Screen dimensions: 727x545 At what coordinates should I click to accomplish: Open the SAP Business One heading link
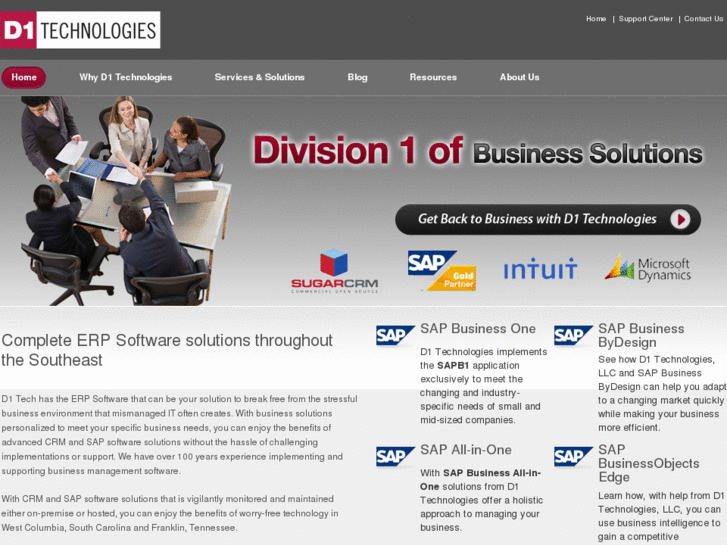pyautogui.click(x=478, y=328)
